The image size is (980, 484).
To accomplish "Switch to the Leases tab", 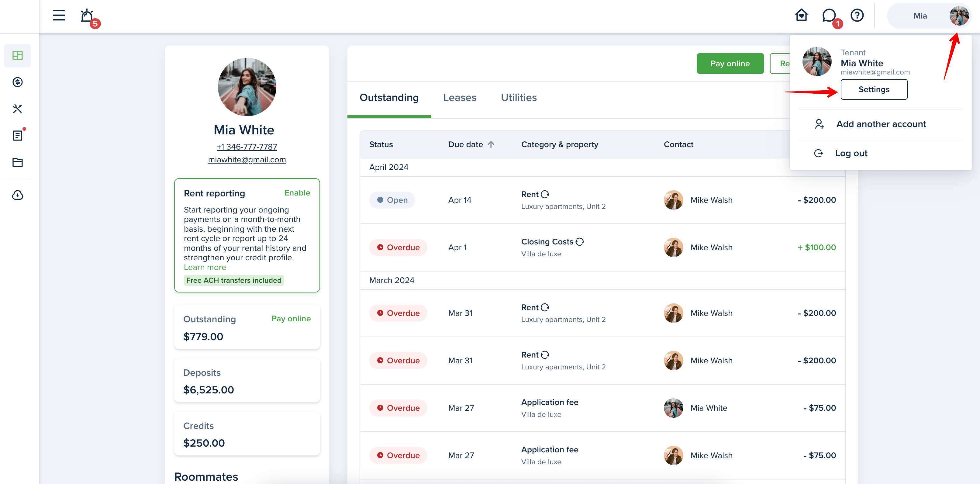I will point(460,97).
